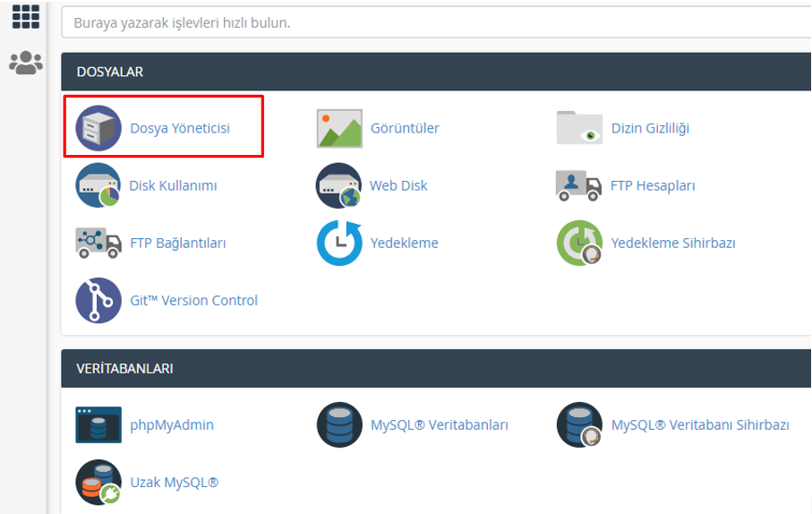Screen dimensions: 812x514
Task: Launch MySQL® Veritabanı Sihirbazı link
Action: coord(700,424)
